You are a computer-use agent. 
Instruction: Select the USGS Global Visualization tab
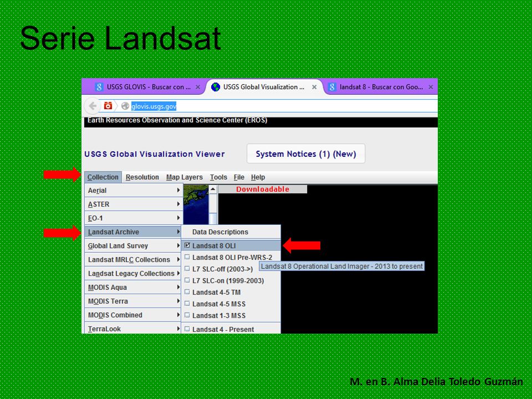click(x=264, y=87)
